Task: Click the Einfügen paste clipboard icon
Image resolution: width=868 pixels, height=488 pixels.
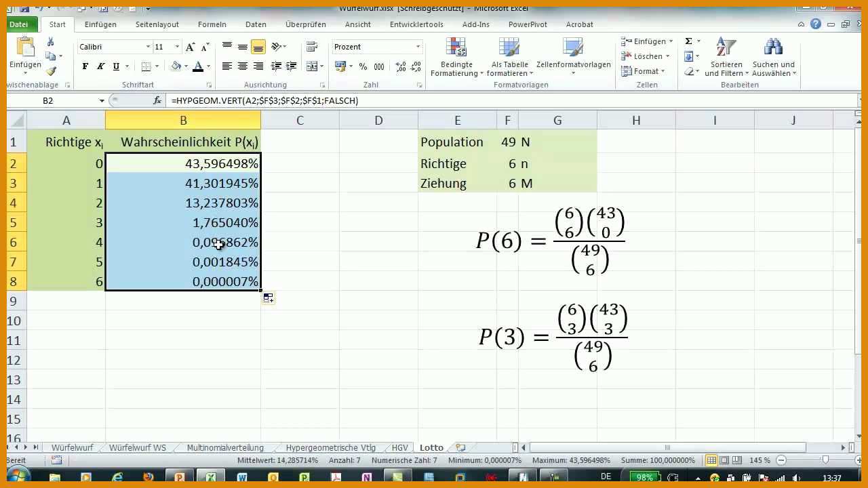Action: click(x=26, y=47)
